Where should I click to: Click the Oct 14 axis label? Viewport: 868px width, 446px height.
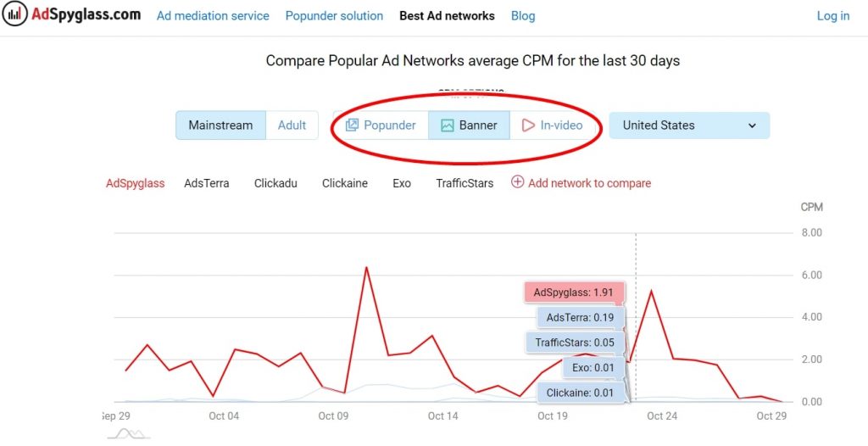point(443,416)
